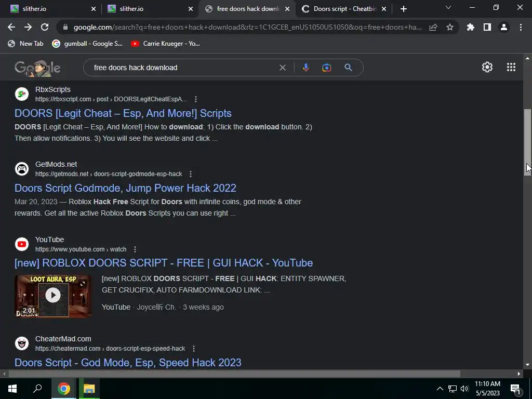Screen dimensions: 532x399
Task: Open the tab search chevron
Action: pos(448,7)
